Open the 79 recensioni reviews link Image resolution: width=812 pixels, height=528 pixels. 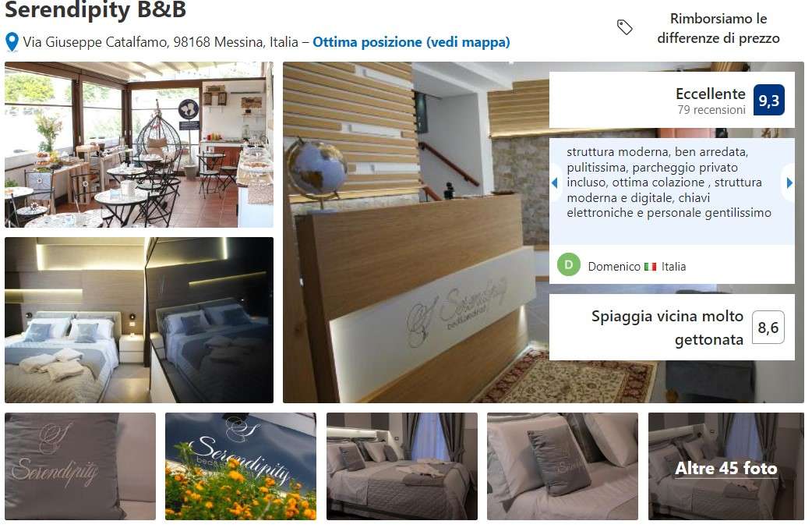[711, 110]
